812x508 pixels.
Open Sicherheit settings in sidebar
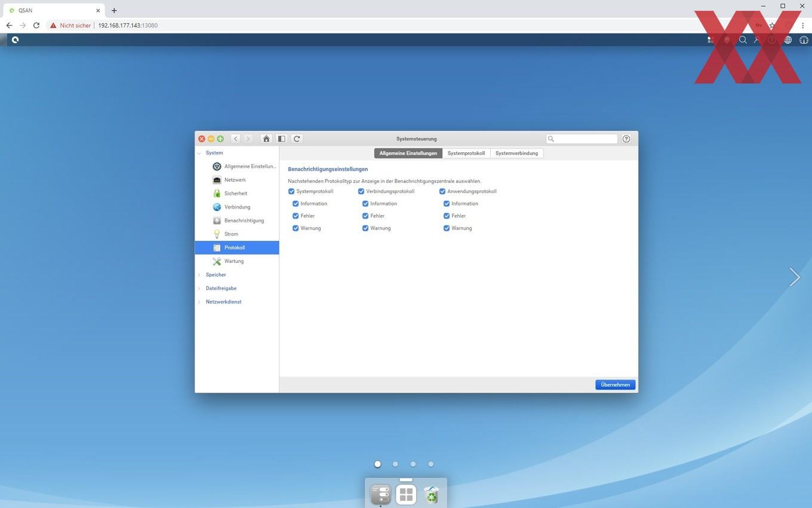tap(237, 194)
